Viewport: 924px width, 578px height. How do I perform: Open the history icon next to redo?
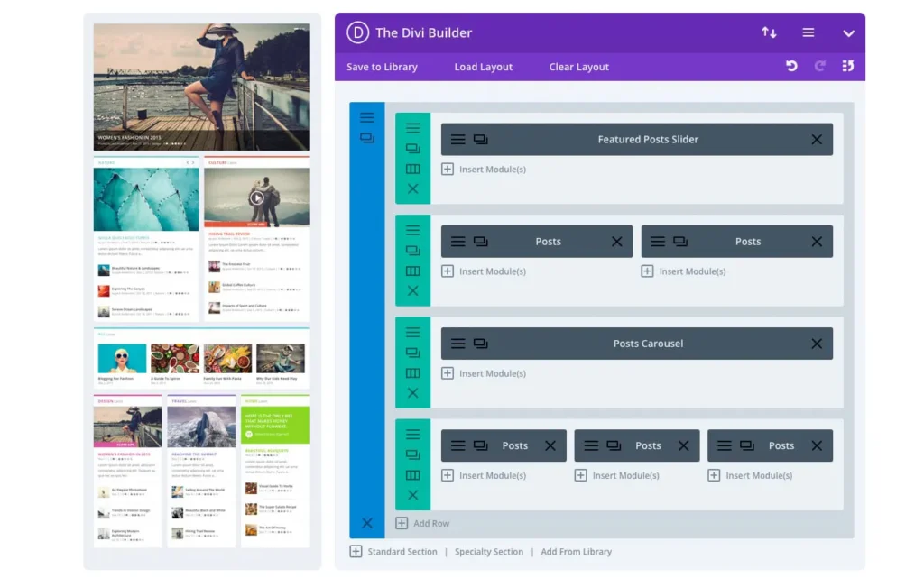847,66
